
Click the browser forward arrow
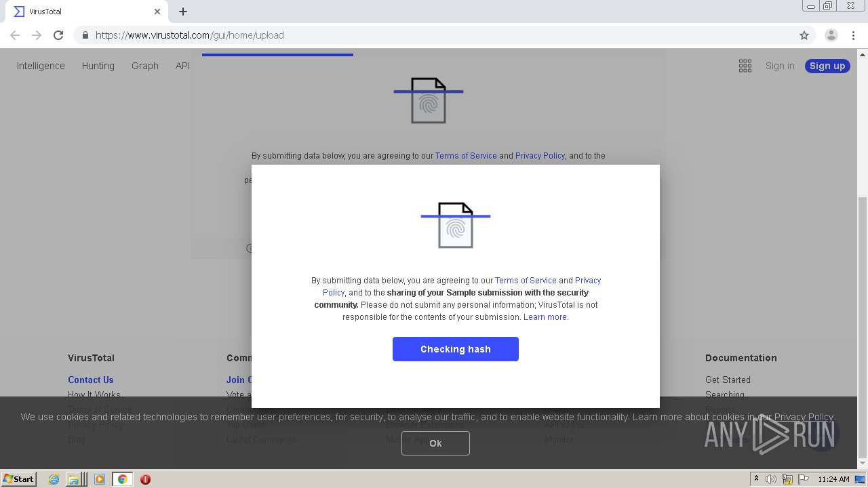pos(37,35)
